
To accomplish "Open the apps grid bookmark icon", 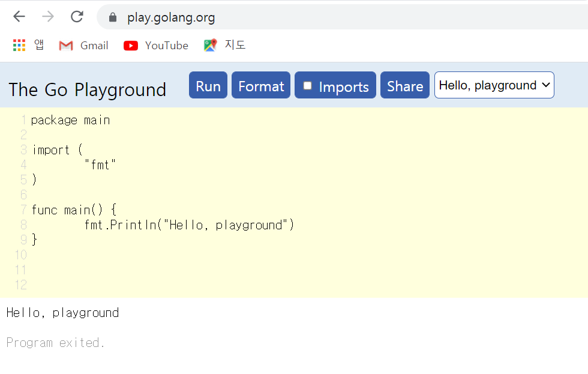I will point(19,46).
